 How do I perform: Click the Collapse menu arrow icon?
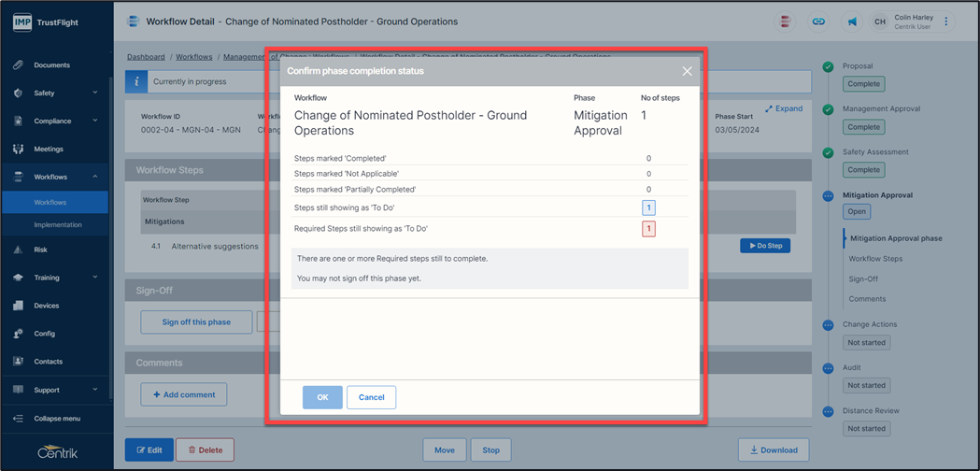18,419
